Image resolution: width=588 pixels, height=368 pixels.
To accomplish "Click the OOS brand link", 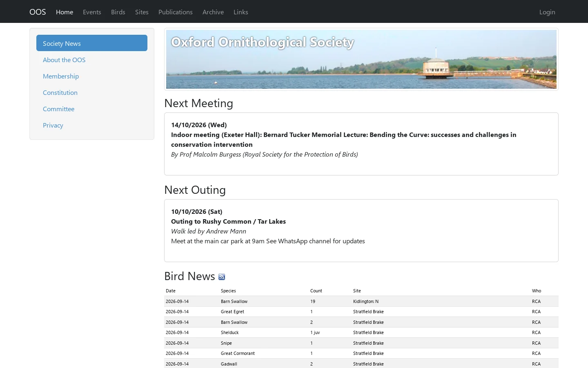I will [38, 12].
